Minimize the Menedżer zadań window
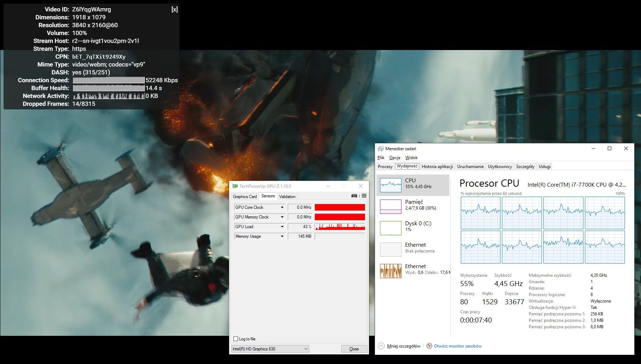Viewport: 641px width, 364px height. click(593, 149)
